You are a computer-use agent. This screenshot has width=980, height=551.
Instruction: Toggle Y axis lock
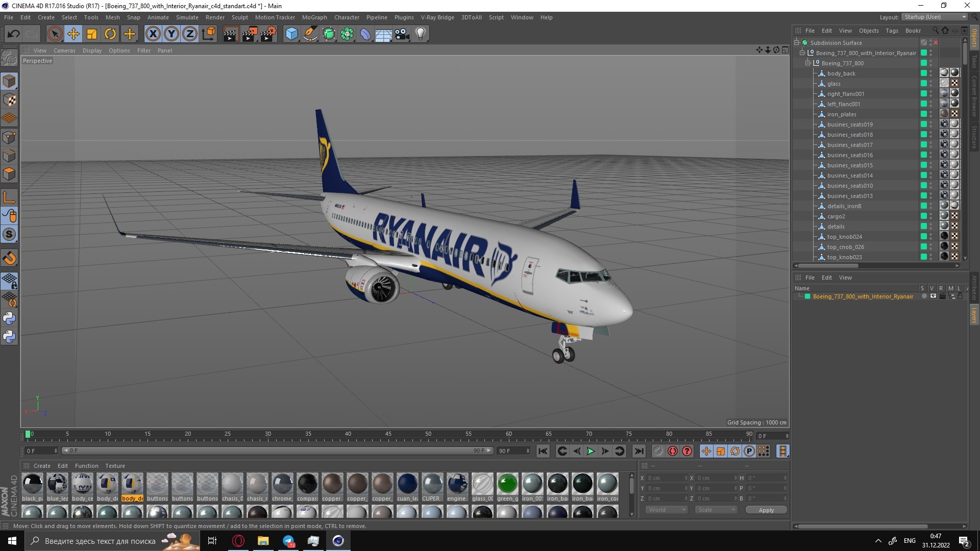pyautogui.click(x=171, y=34)
